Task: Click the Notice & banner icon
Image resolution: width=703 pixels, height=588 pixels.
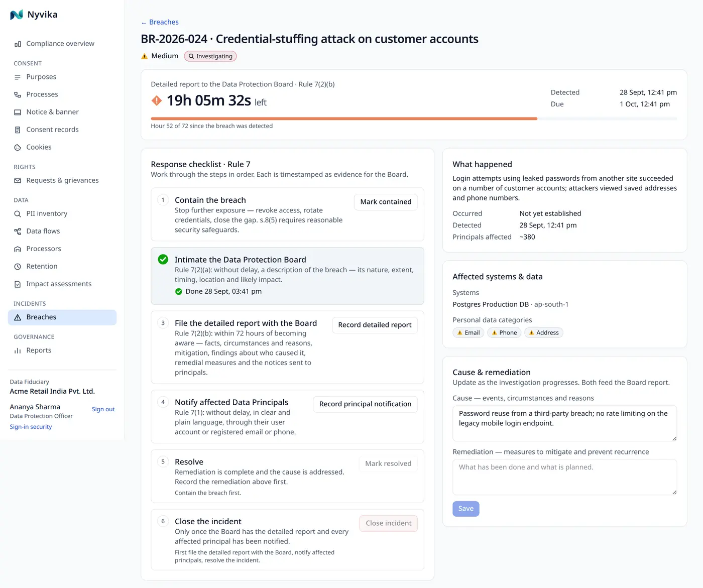Action: pyautogui.click(x=18, y=112)
